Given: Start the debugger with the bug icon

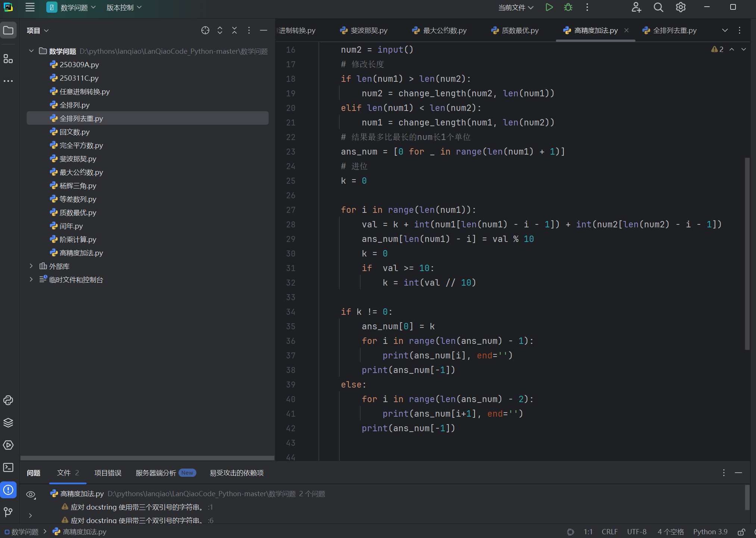Looking at the screenshot, I should 568,7.
